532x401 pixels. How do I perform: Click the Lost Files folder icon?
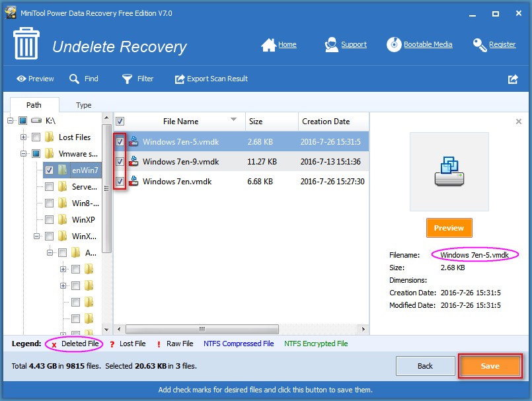pyautogui.click(x=49, y=137)
